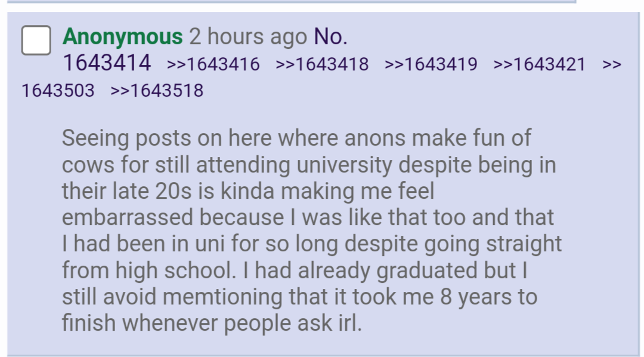Open the wrapped backlink number 1643503
Viewport: 644px width, 357px height.
pos(58,91)
